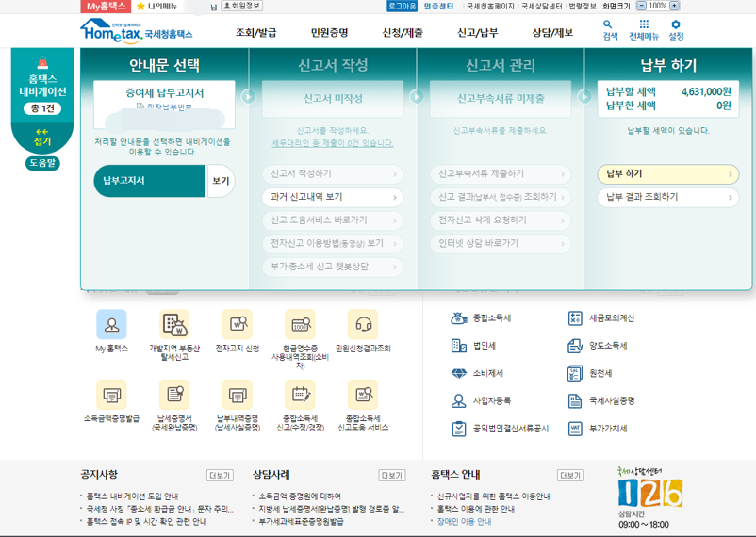Click the 국세사실증명 document icon
Image resolution: width=756 pixels, height=537 pixels.
coord(575,400)
